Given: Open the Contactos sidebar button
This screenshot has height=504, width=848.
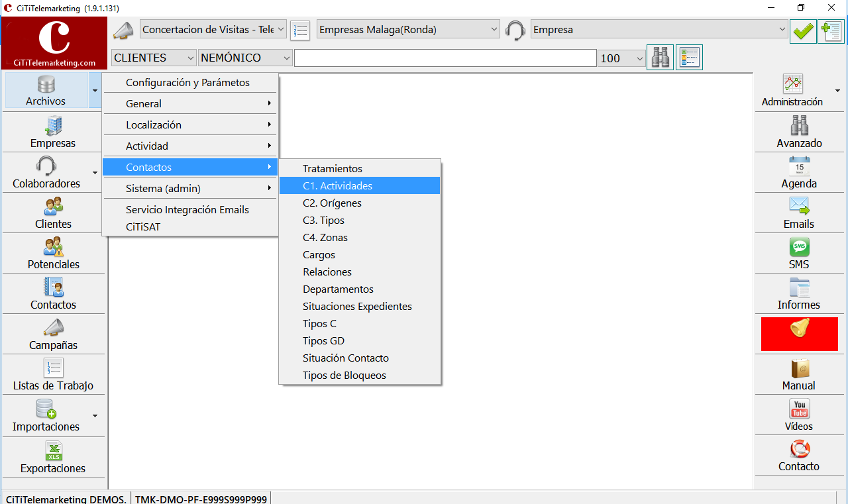Looking at the screenshot, I should (x=53, y=293).
